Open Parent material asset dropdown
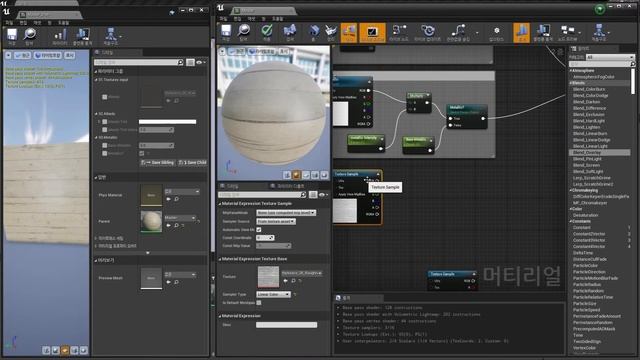Screen dimensions: 640x360 [x=180, y=218]
